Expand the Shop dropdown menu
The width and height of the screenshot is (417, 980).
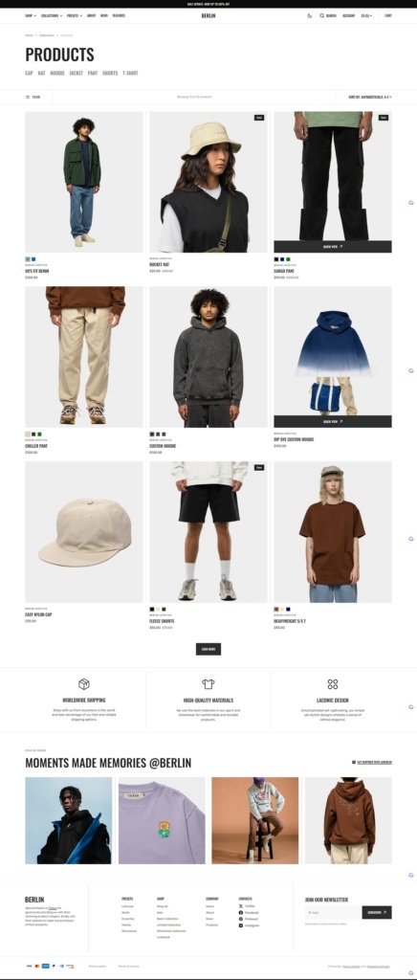(31, 15)
